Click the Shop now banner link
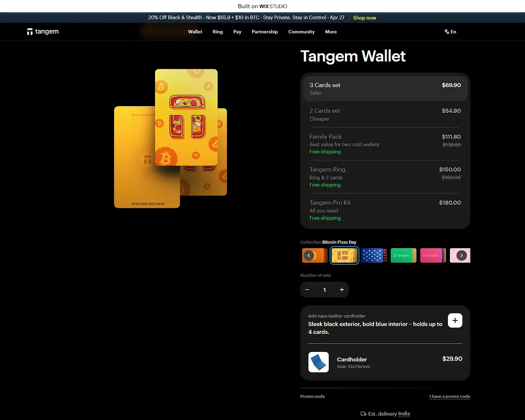The image size is (525, 420). 365,18
